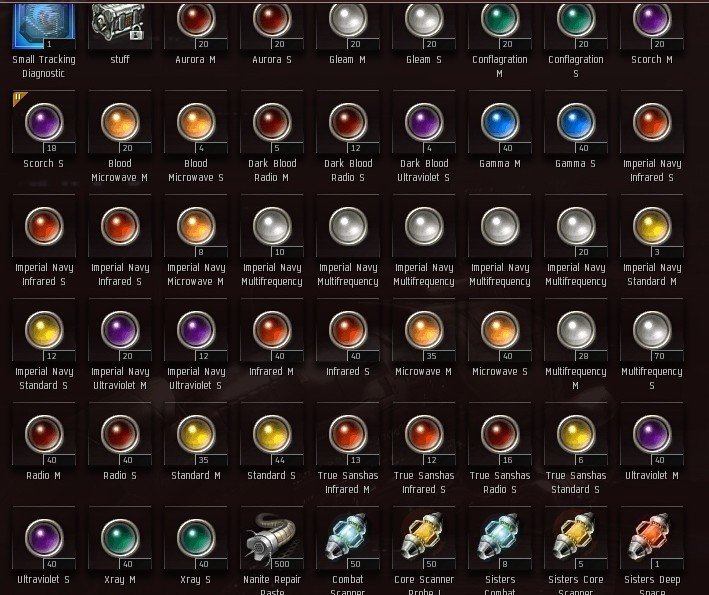
Task: Select the Core Scanner Probe I stack
Action: click(x=424, y=538)
